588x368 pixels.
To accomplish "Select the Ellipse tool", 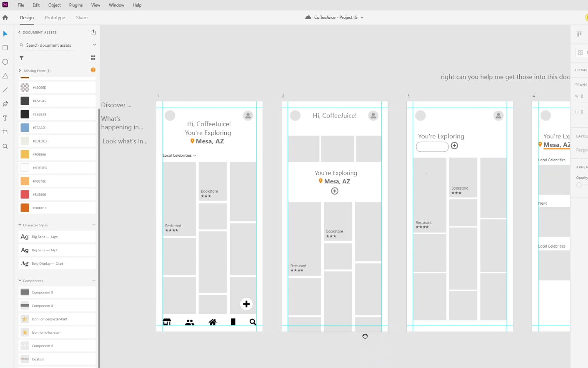I will [5, 62].
